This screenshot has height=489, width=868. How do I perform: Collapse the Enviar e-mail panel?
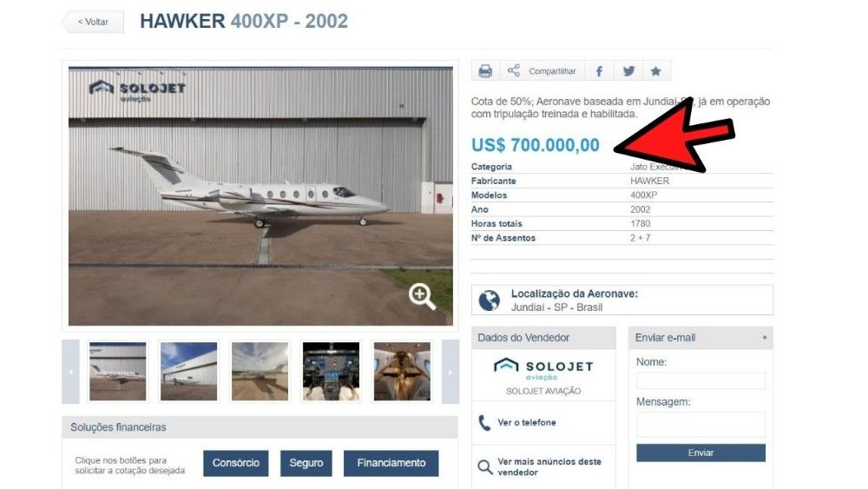765,337
